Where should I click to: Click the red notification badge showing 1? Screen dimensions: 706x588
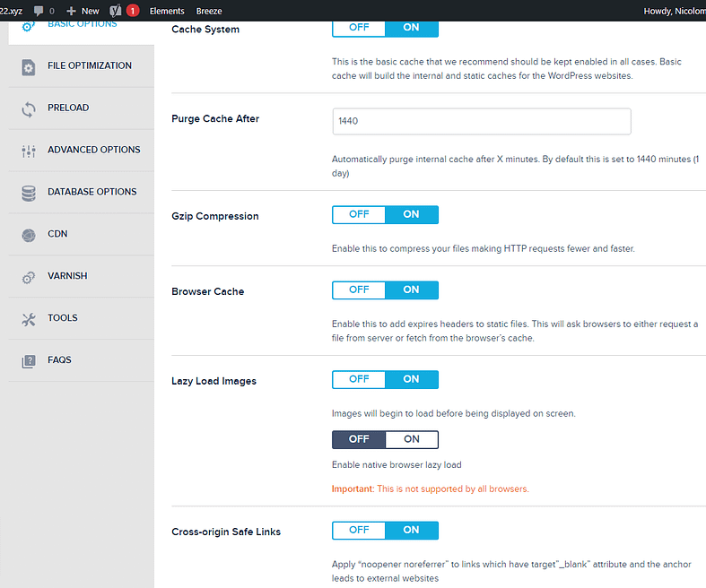click(x=133, y=11)
